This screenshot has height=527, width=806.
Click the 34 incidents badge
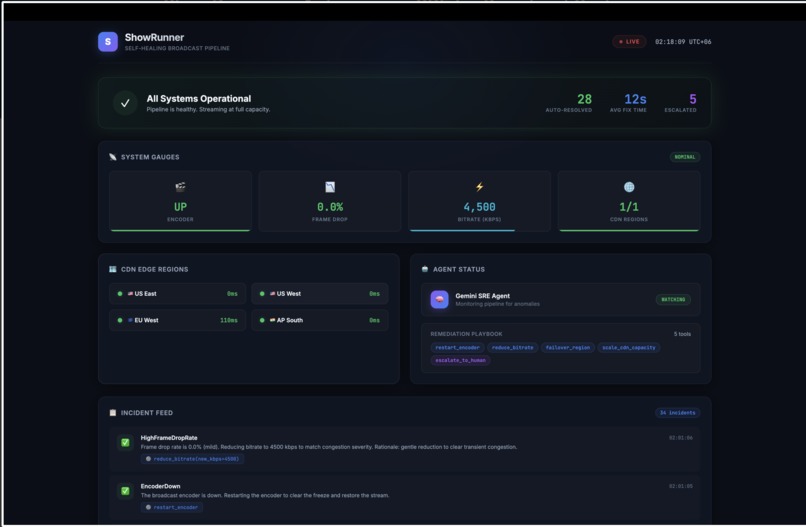click(x=677, y=412)
